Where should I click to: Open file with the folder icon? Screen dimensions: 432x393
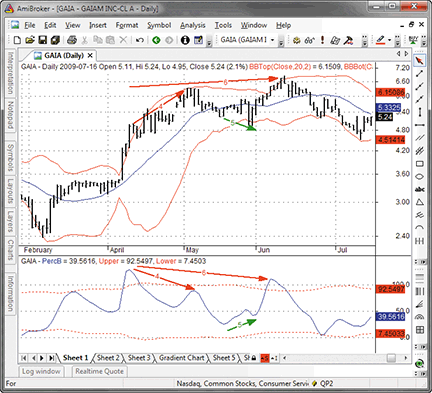[x=30, y=40]
